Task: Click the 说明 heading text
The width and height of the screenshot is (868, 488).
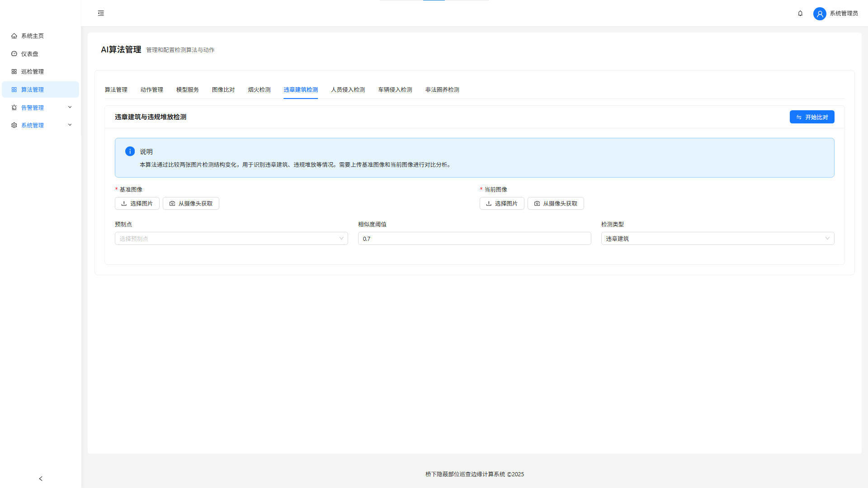Action: coord(146,152)
